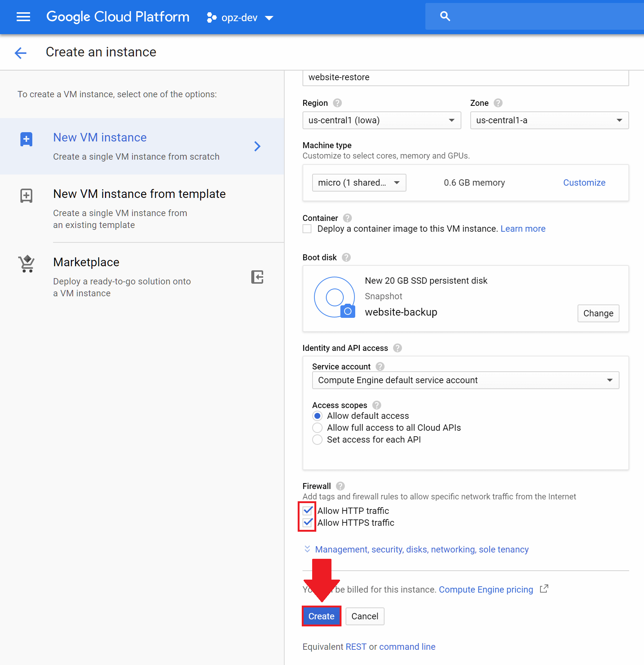The height and width of the screenshot is (665, 644).
Task: Toggle Allow HTTP traffic checkbox
Action: tap(307, 511)
